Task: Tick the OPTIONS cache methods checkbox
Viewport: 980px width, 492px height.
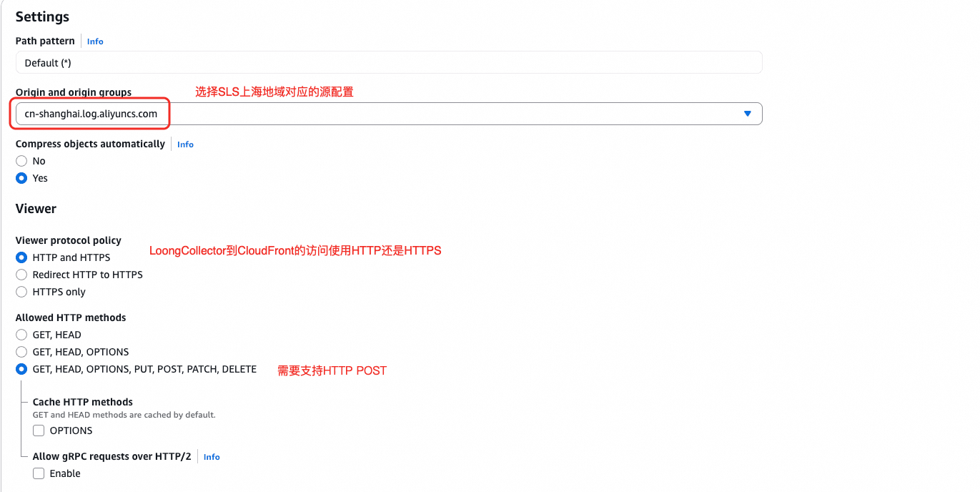Action: [39, 431]
